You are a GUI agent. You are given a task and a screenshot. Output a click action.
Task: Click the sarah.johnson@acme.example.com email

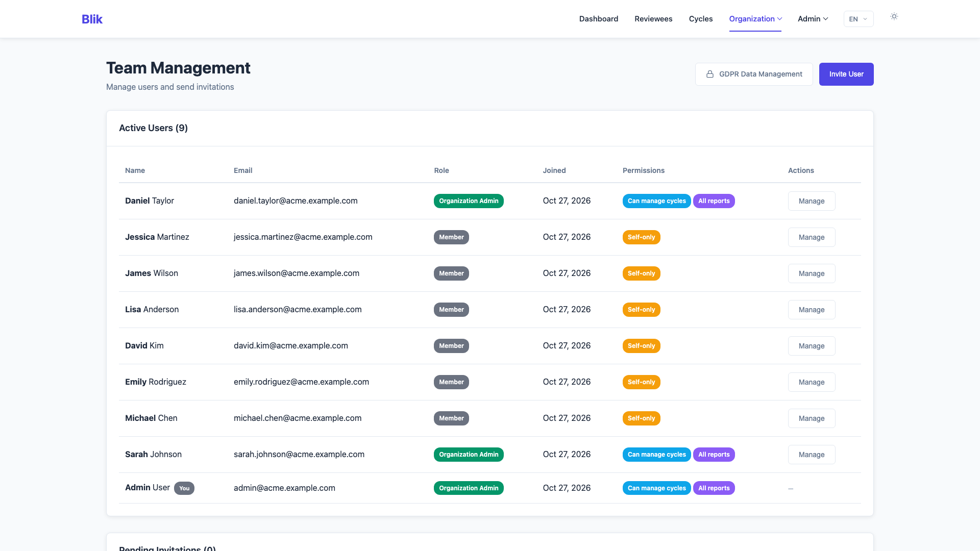(x=299, y=454)
